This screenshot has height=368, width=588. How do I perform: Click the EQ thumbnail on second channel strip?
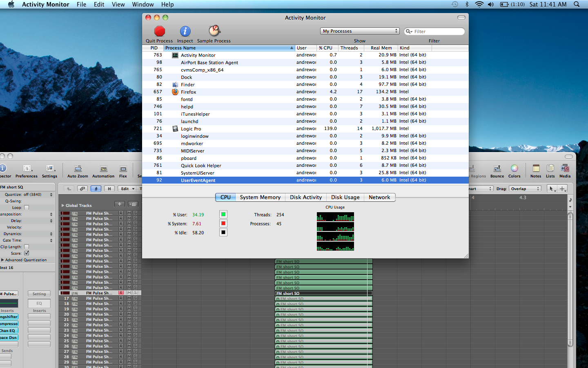tap(39, 303)
